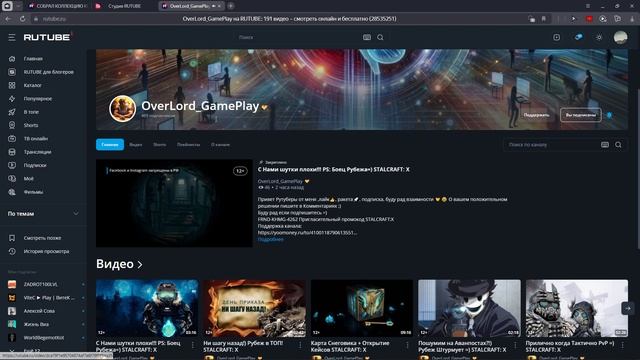Play the pinned video thumbnail

[x=174, y=203]
